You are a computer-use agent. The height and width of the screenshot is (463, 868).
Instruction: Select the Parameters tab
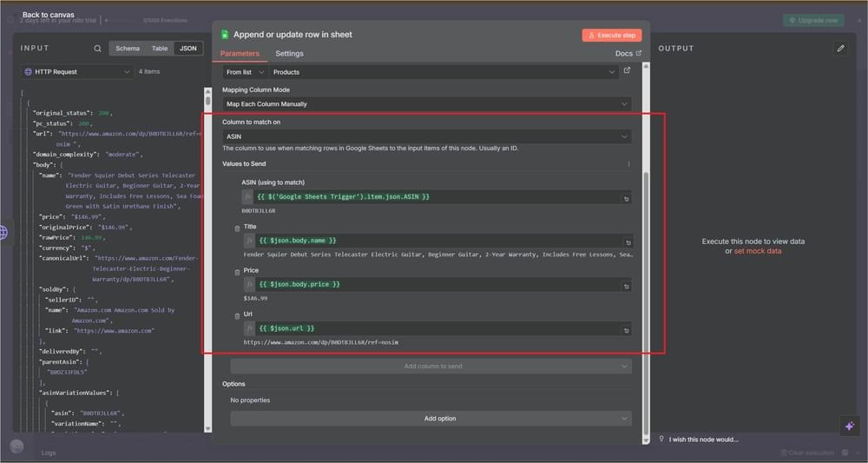(x=239, y=54)
